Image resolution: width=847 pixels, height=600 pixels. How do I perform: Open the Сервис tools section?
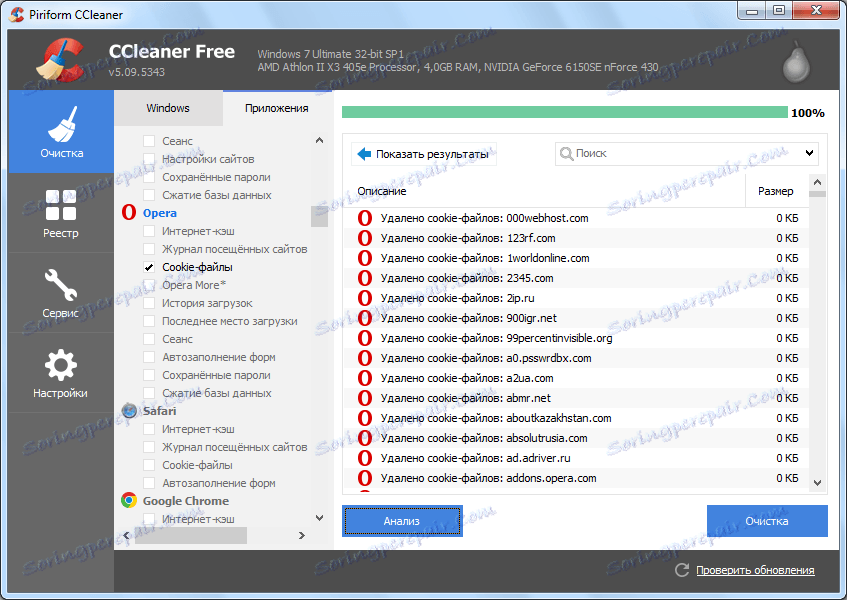61,293
